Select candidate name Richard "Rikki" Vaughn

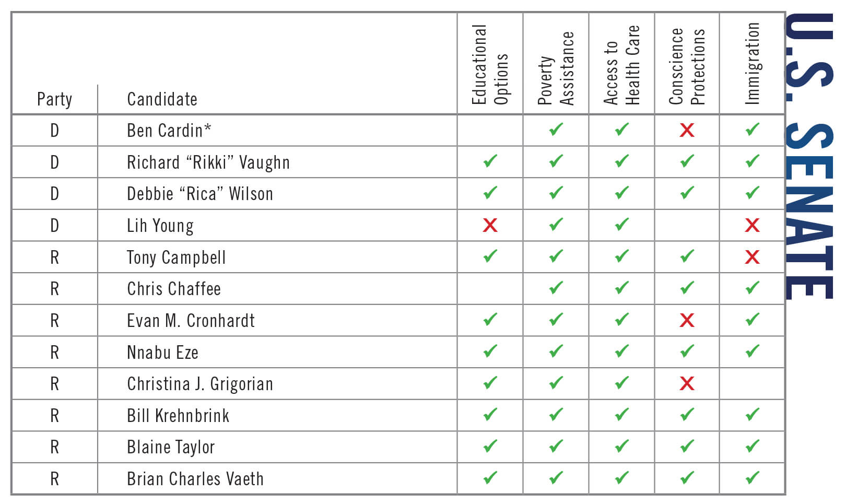(208, 162)
